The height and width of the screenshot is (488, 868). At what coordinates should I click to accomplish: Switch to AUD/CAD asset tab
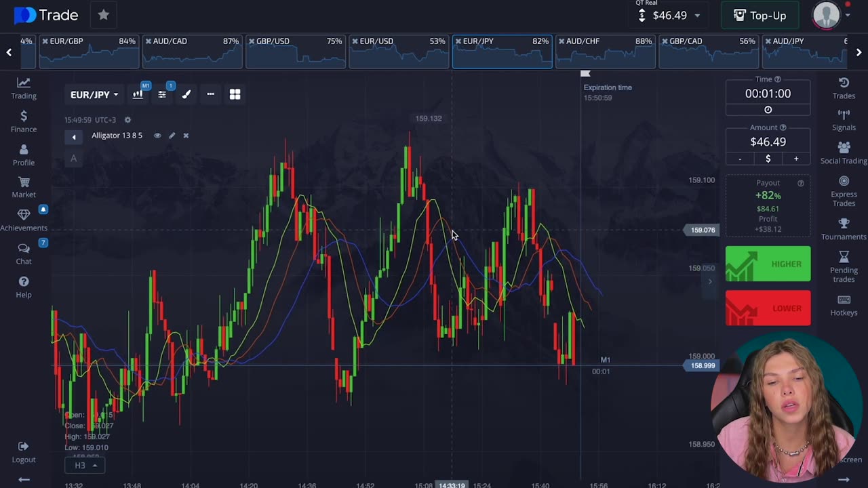coord(192,52)
